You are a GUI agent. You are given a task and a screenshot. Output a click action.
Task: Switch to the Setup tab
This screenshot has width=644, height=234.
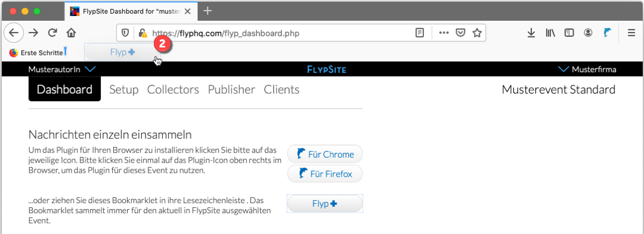(x=123, y=90)
